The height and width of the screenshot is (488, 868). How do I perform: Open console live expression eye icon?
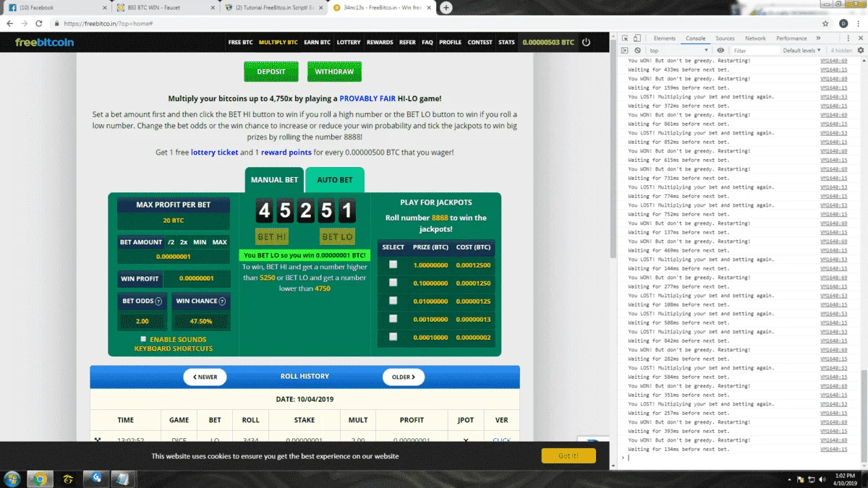click(x=720, y=51)
